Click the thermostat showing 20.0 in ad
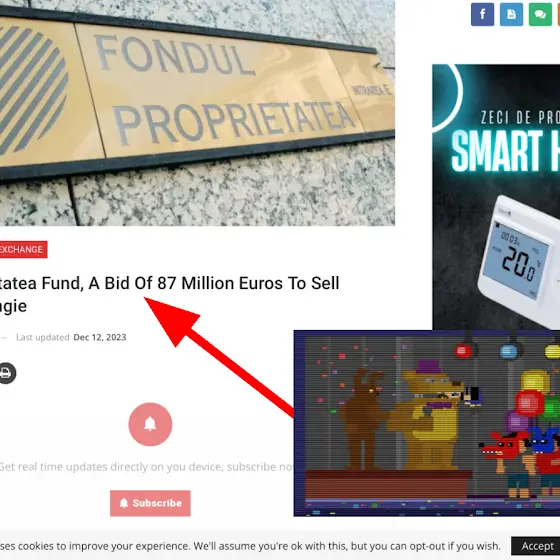The width and height of the screenshot is (560, 560). pos(520,262)
